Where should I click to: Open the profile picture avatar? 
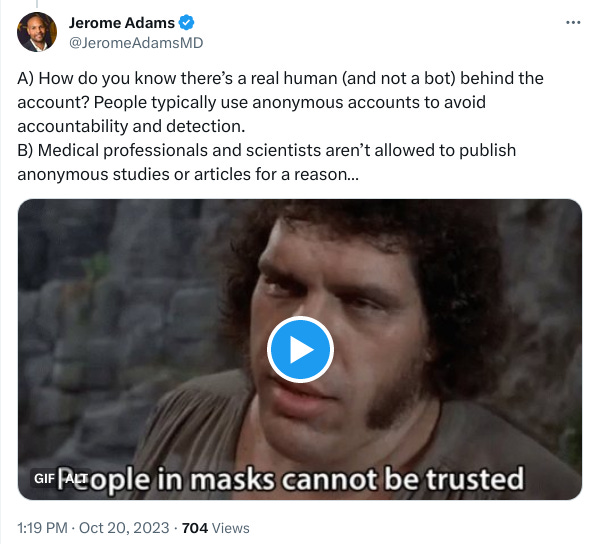[37, 32]
